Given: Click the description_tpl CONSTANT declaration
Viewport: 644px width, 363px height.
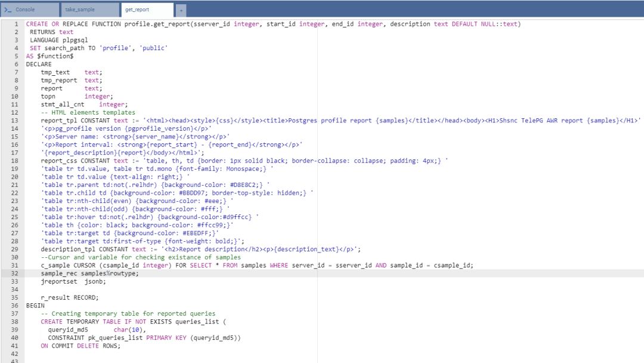Looking at the screenshot, I should [83, 250].
